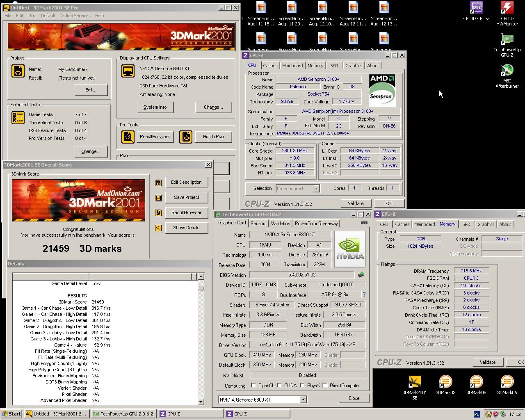Click the ResultBrowser icon in Pro Tools
The height and width of the screenshot is (420, 525).
coord(128,137)
